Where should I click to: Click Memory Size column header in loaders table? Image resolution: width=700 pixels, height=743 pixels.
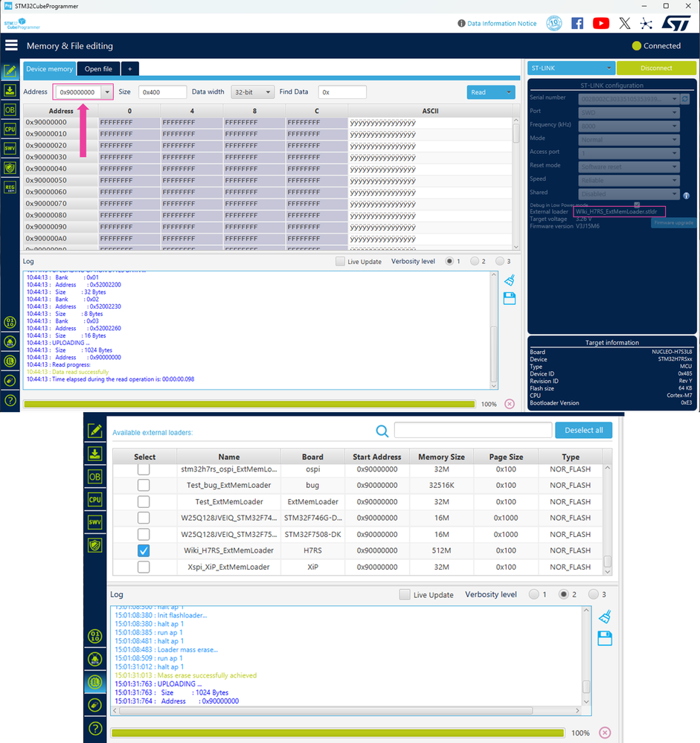441,457
